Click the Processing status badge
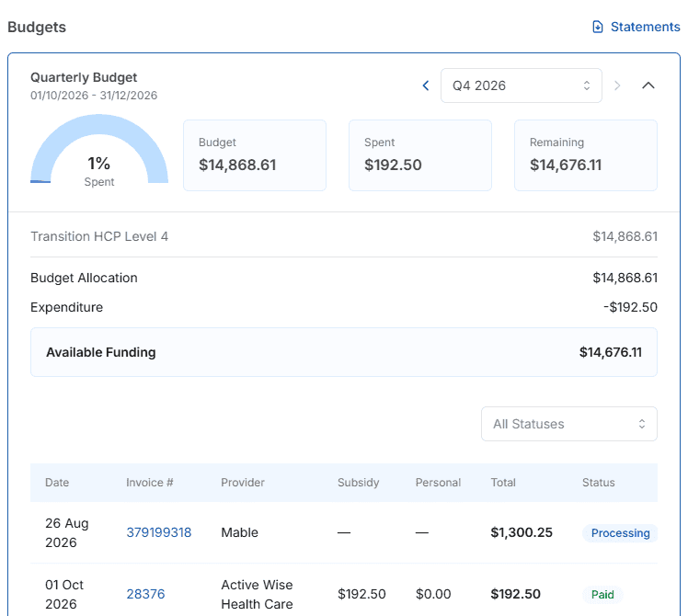 pyautogui.click(x=620, y=533)
